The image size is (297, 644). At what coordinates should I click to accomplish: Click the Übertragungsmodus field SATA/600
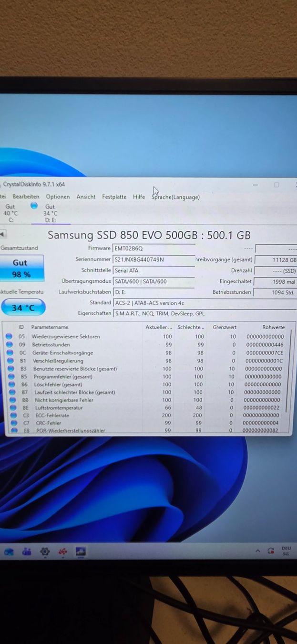(154, 281)
